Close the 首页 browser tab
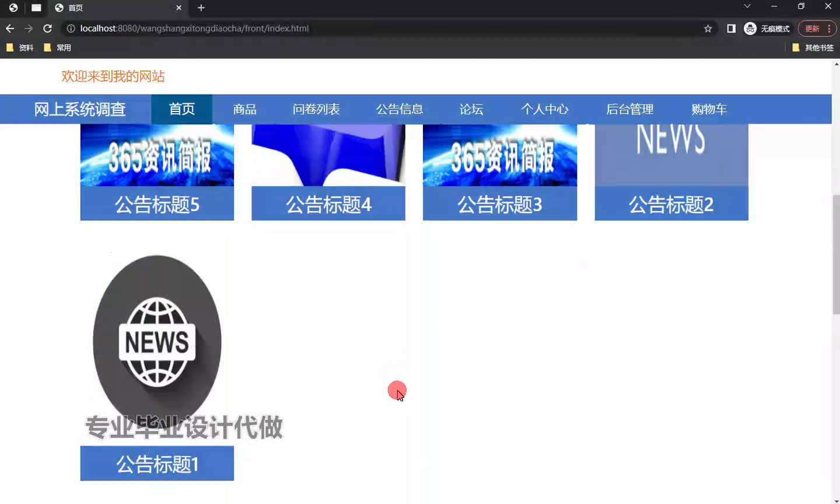Screen dimensions: 840x504 [178, 8]
